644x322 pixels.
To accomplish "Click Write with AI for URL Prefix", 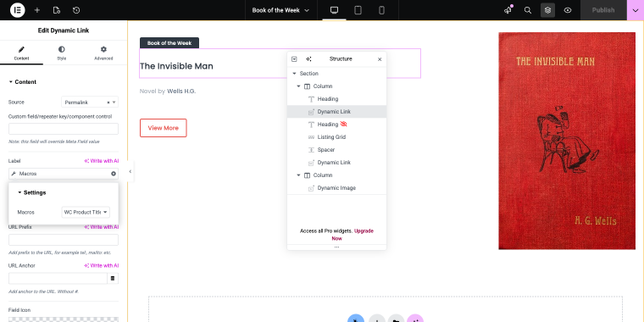I will point(102,227).
